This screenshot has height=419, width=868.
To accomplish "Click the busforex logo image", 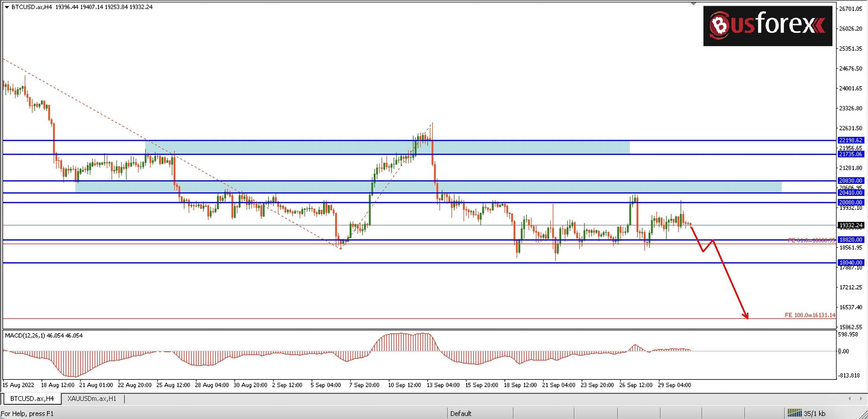I will click(x=767, y=26).
